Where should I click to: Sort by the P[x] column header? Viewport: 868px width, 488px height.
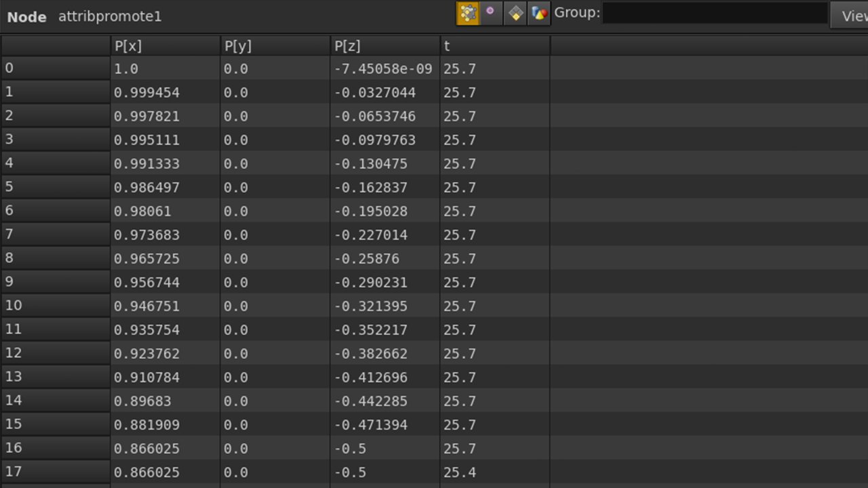coord(165,46)
